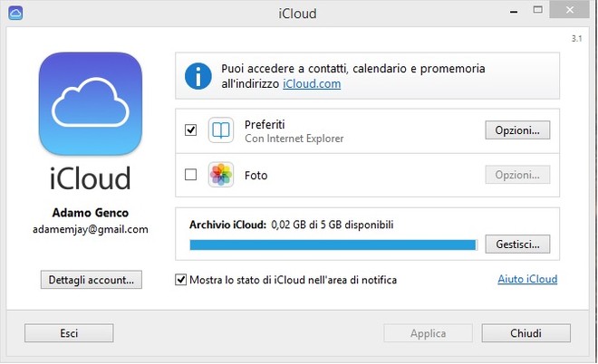The height and width of the screenshot is (364, 598).
Task: Open the iCloud.com link
Action: pyautogui.click(x=312, y=84)
